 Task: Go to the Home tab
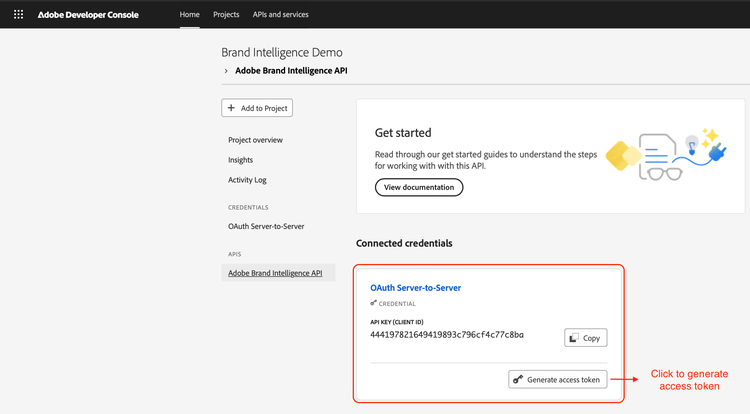point(189,14)
